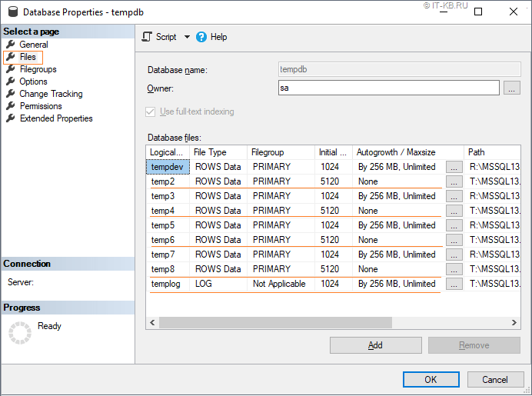Open owner browse ellipsis button
Image resolution: width=532 pixels, height=396 pixels.
[x=512, y=88]
